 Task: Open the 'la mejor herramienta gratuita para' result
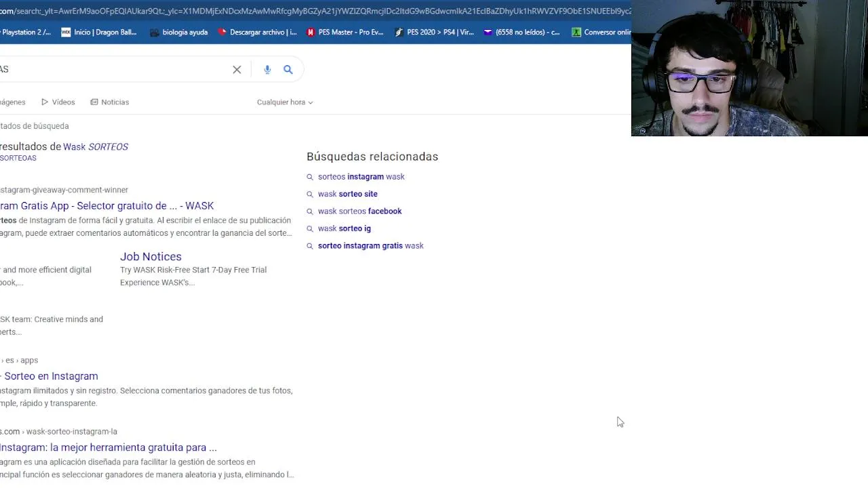(108, 447)
